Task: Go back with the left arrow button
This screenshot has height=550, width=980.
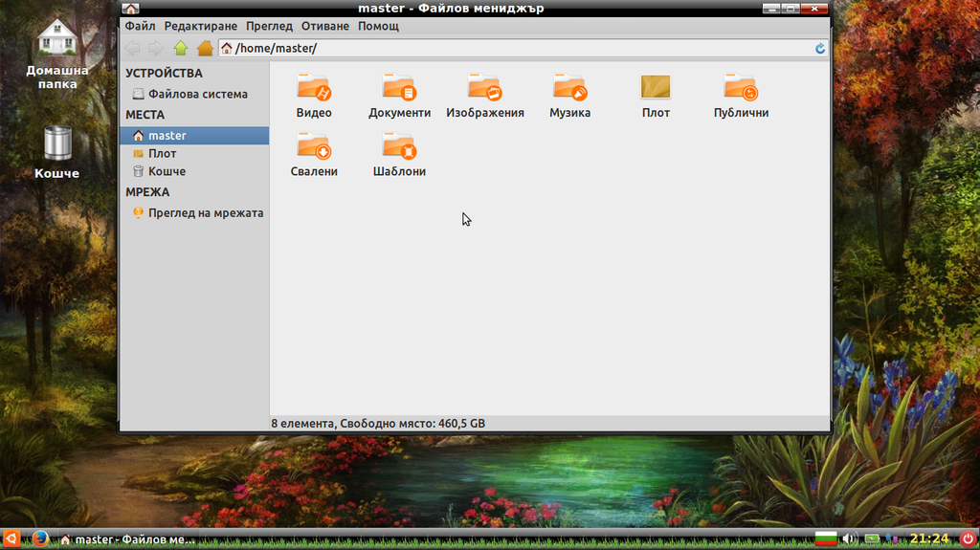Action: click(132, 48)
